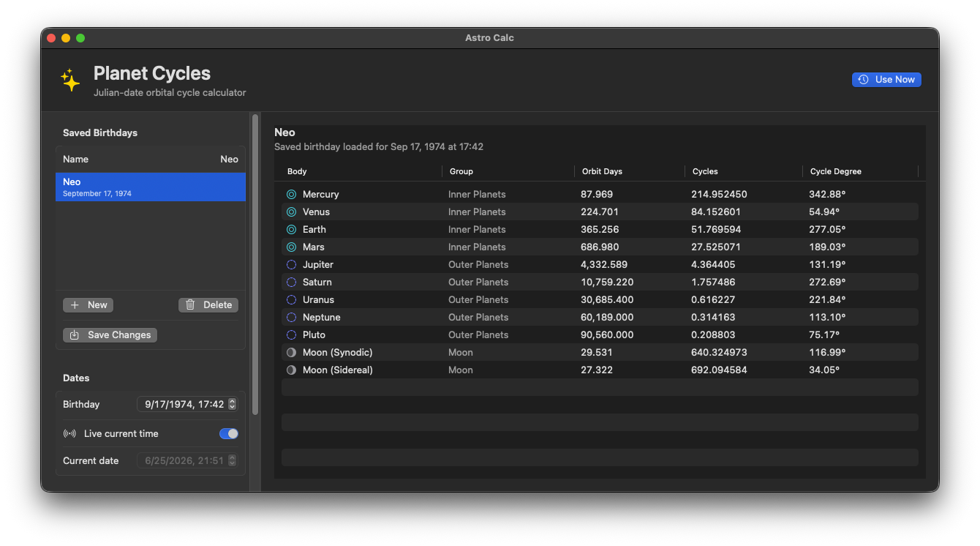Click the Mercury inner planet icon
This screenshot has height=546, width=980.
click(x=291, y=195)
